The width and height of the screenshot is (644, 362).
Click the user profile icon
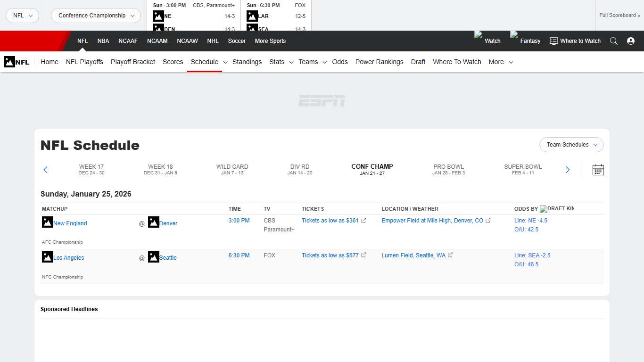click(x=631, y=41)
